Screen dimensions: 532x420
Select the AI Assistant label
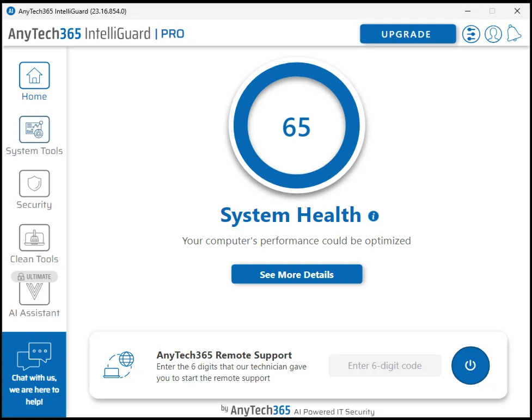tap(34, 313)
